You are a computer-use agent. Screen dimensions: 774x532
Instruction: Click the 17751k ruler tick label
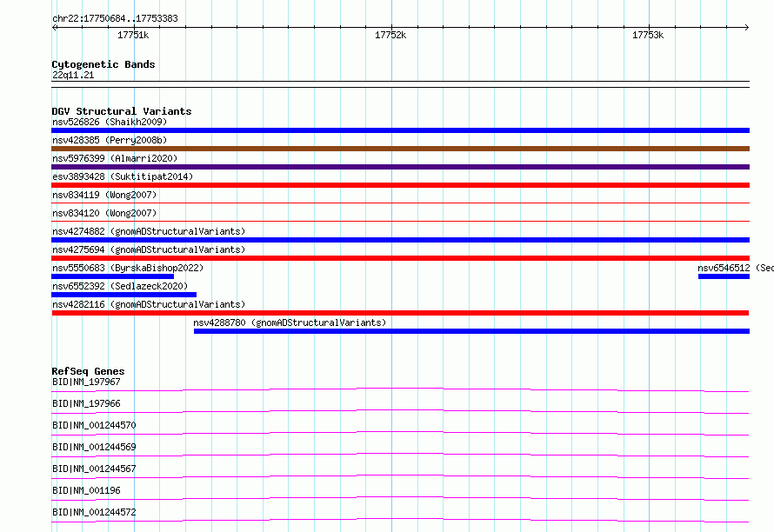coord(133,35)
